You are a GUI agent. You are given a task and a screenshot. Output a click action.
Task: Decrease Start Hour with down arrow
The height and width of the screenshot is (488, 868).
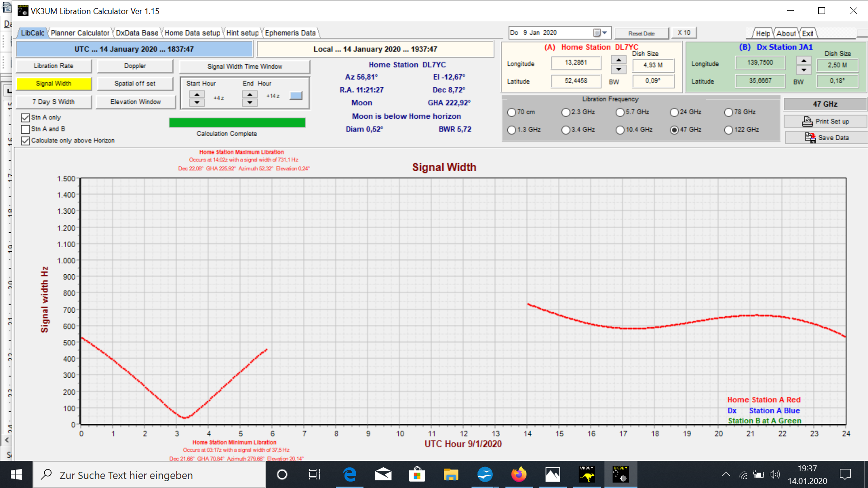coord(197,103)
